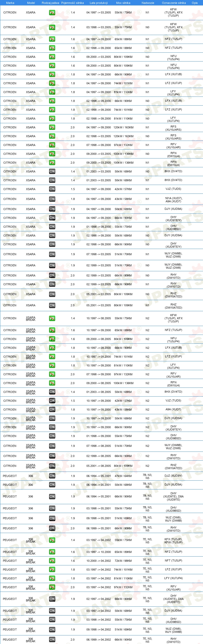Click diesel ON icon in 161A (XUD7) row
This screenshot has width=203, height=644.
click(52, 199)
